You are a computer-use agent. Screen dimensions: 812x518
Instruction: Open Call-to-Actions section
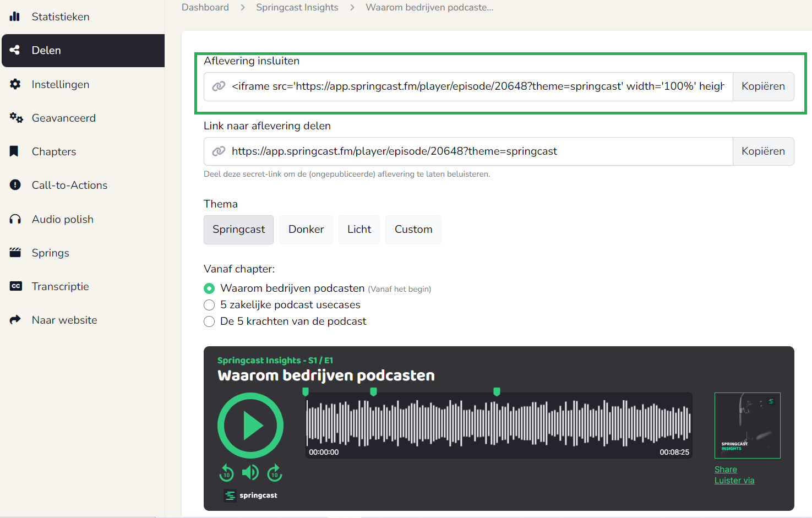[x=70, y=185]
